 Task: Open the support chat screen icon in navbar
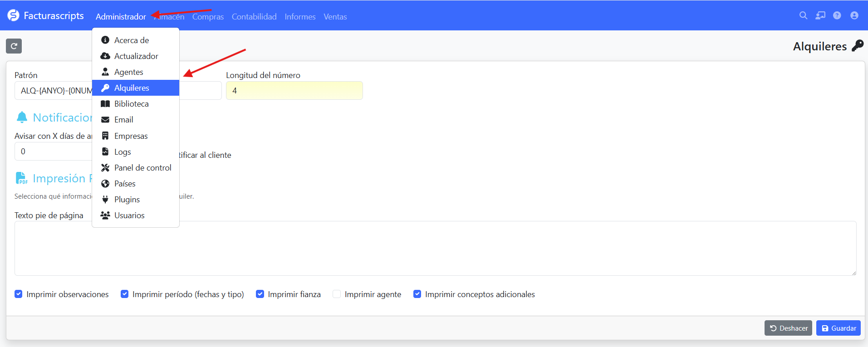pos(820,15)
